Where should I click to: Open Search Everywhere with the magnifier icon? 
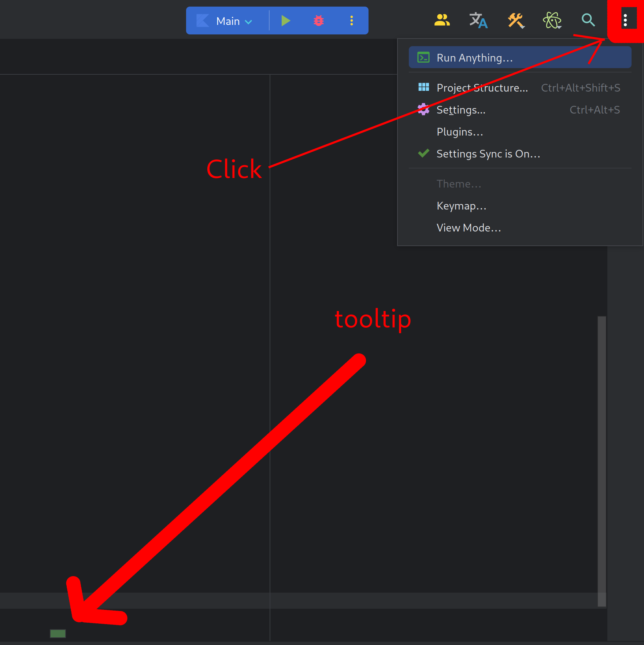coord(588,21)
